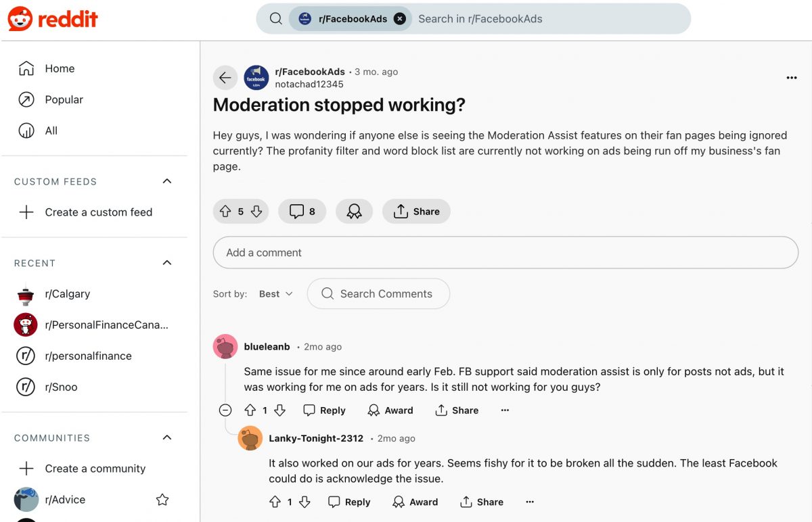812x522 pixels.
Task: Open blueleanb's username link
Action: [267, 346]
